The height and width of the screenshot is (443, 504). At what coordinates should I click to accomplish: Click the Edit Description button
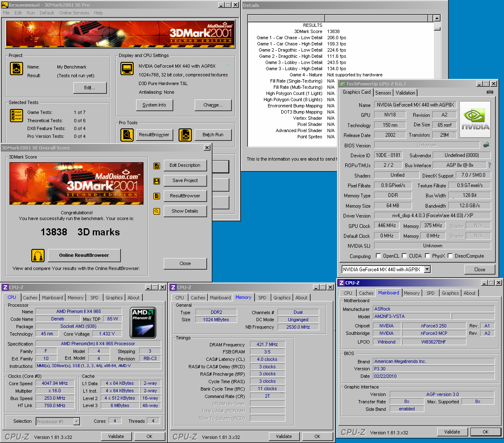(x=185, y=166)
